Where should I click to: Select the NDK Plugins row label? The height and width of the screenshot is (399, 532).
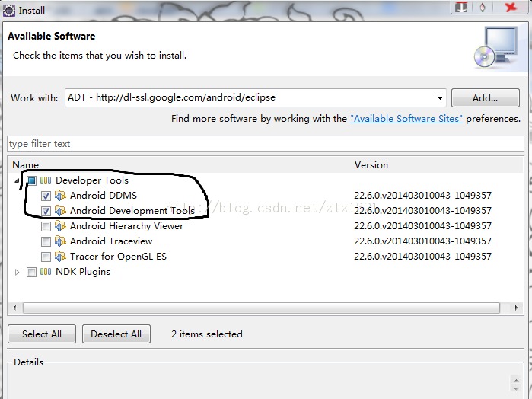click(83, 272)
